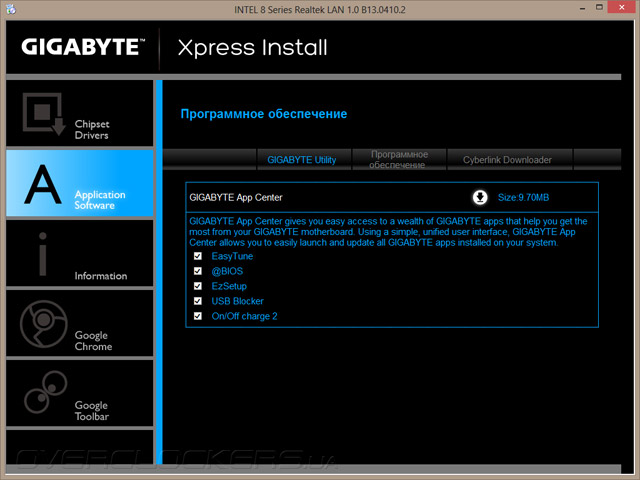
Task: Click the Google Chrome logo icon
Action: [44, 324]
